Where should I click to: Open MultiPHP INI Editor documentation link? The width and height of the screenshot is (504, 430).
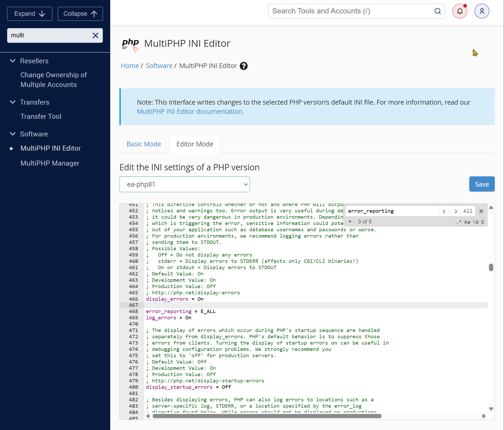pos(189,111)
